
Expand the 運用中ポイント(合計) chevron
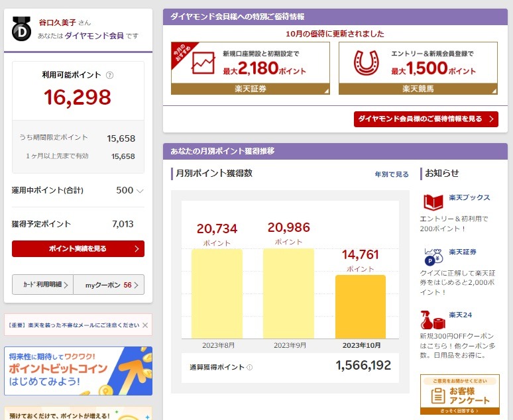point(140,191)
